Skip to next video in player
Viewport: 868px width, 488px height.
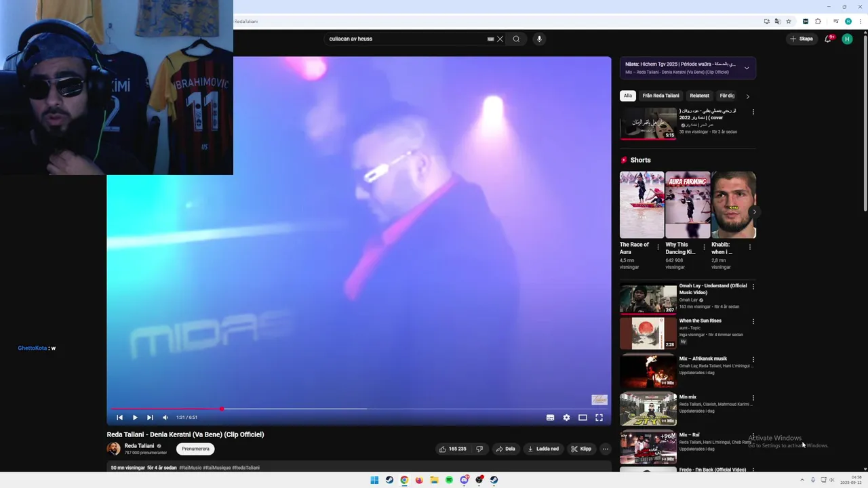point(150,418)
